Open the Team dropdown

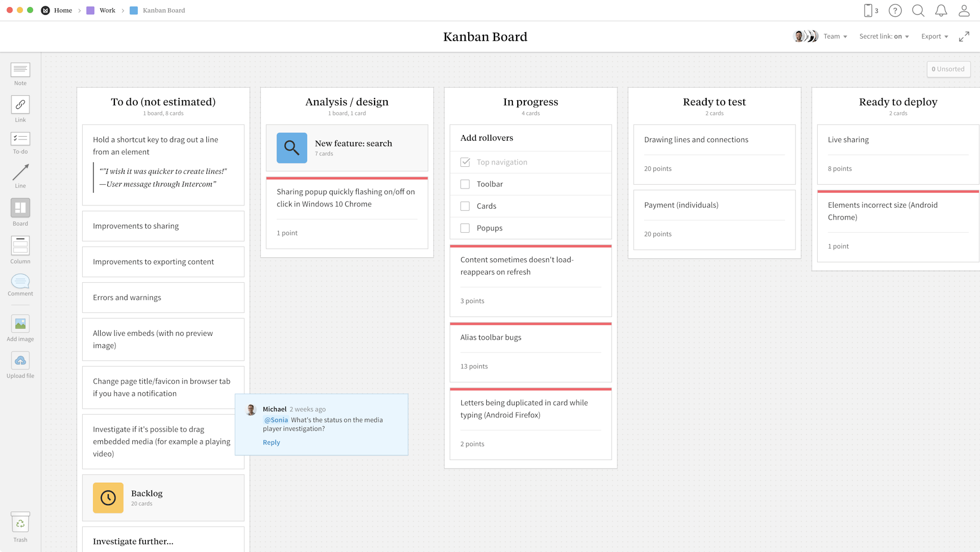[834, 36]
